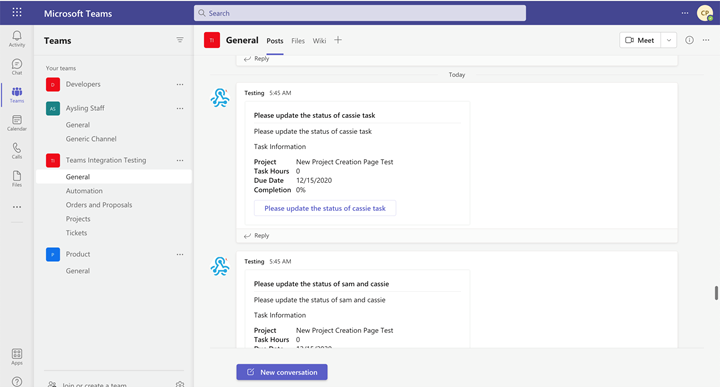
Task: Click the Search input field
Action: (360, 13)
